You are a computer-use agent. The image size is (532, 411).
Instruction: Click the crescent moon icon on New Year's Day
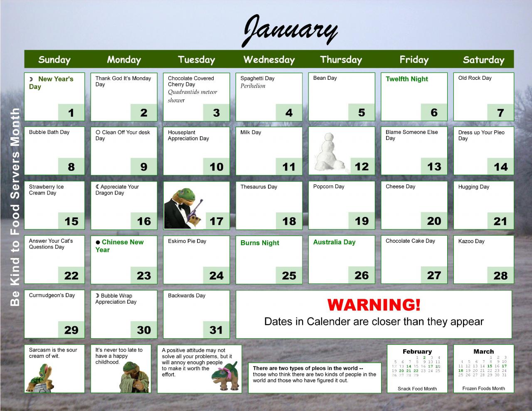coord(31,79)
